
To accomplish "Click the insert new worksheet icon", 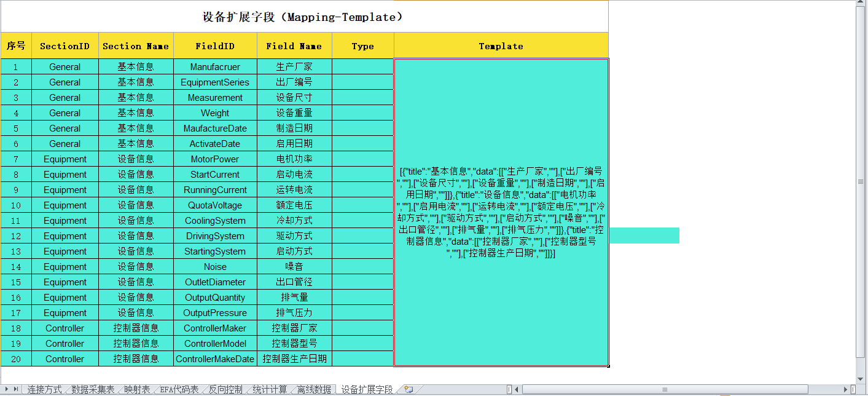I will pos(409,389).
